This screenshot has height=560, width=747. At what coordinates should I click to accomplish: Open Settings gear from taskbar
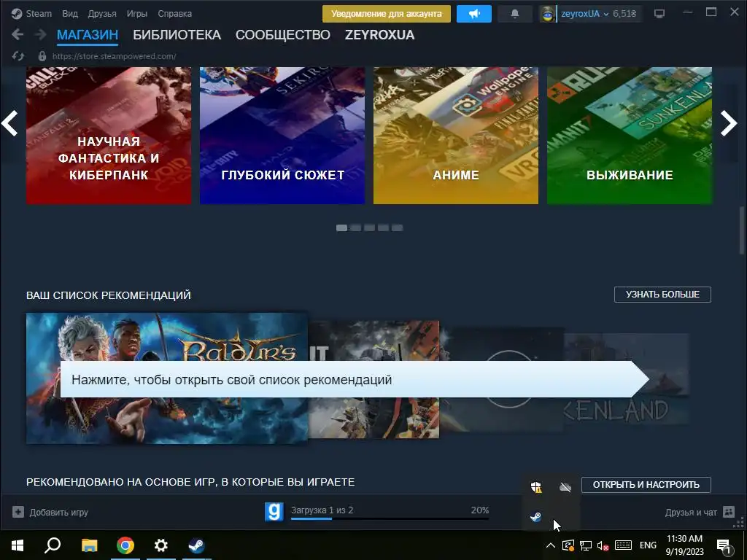[x=161, y=545]
